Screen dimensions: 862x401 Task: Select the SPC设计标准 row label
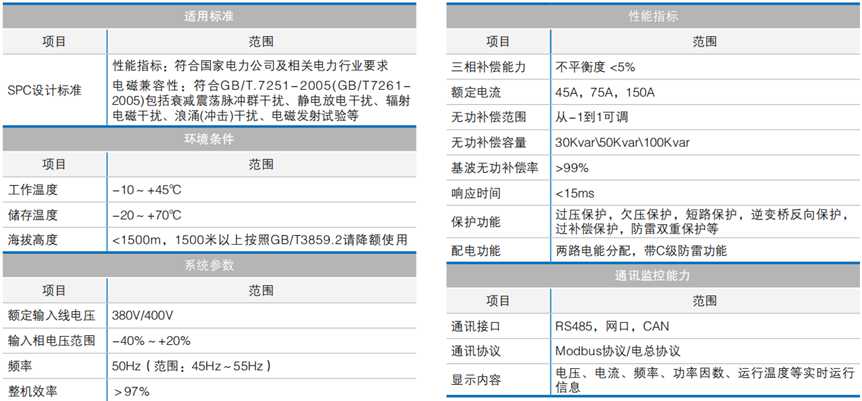tap(45, 90)
